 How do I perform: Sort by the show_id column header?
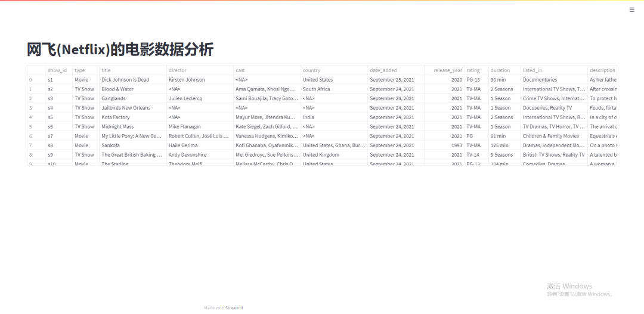[59, 70]
